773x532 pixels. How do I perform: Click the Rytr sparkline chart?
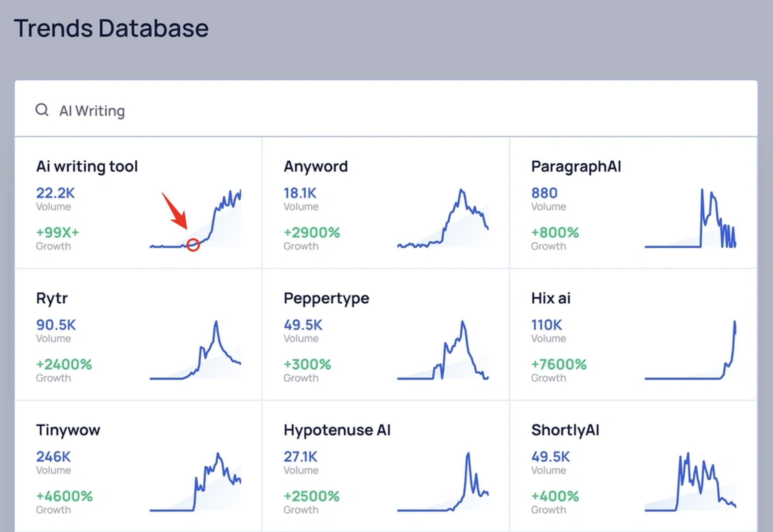(195, 351)
